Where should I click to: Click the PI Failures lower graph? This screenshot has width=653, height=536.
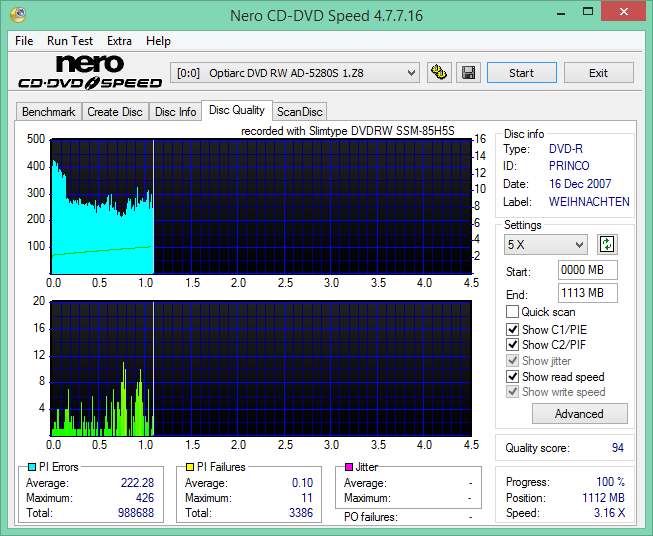click(261, 369)
